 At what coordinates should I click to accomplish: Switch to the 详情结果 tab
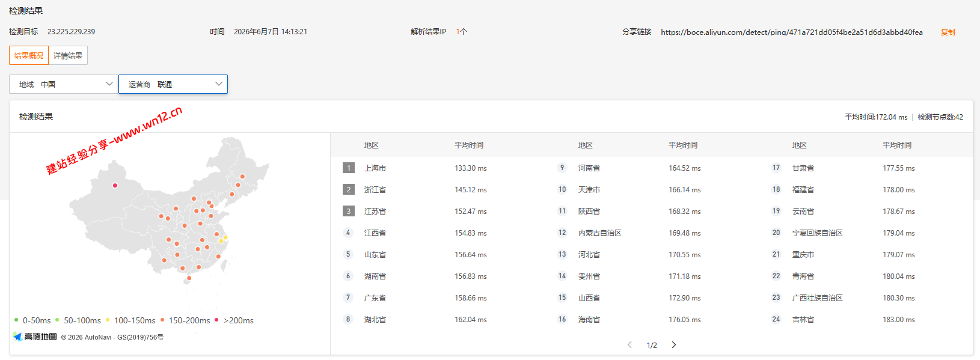(x=68, y=55)
